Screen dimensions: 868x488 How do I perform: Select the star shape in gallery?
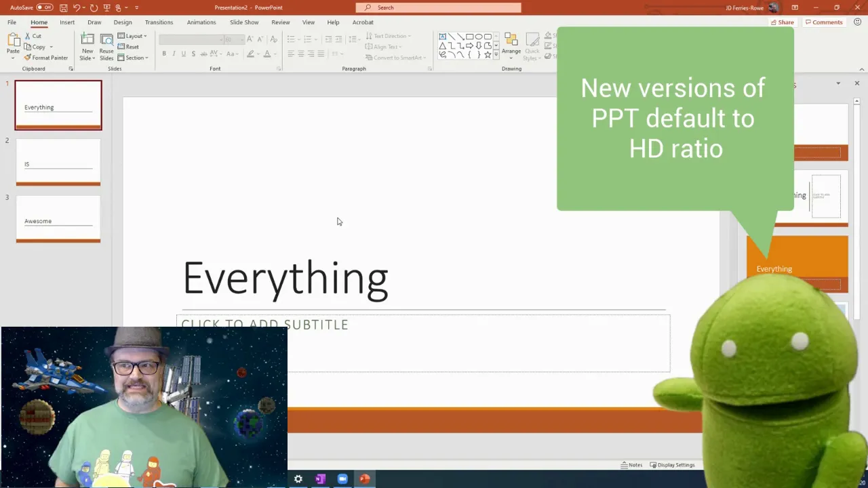(x=488, y=54)
